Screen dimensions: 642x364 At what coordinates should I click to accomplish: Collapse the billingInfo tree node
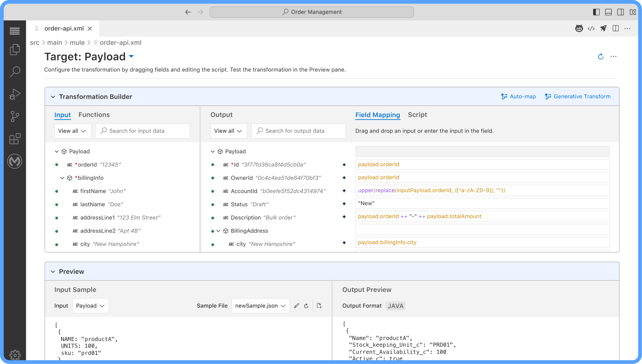click(62, 178)
